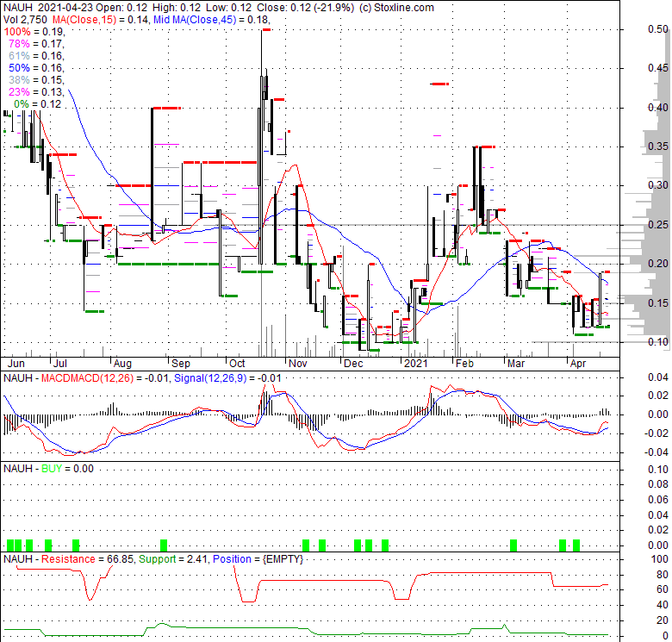
Task: Click the 0.50 price axis label
Action: (x=658, y=29)
